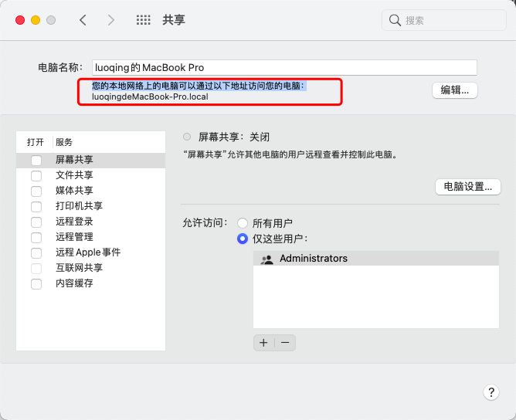Select 打印机共享 in the services list
The image size is (516, 420).
(79, 206)
